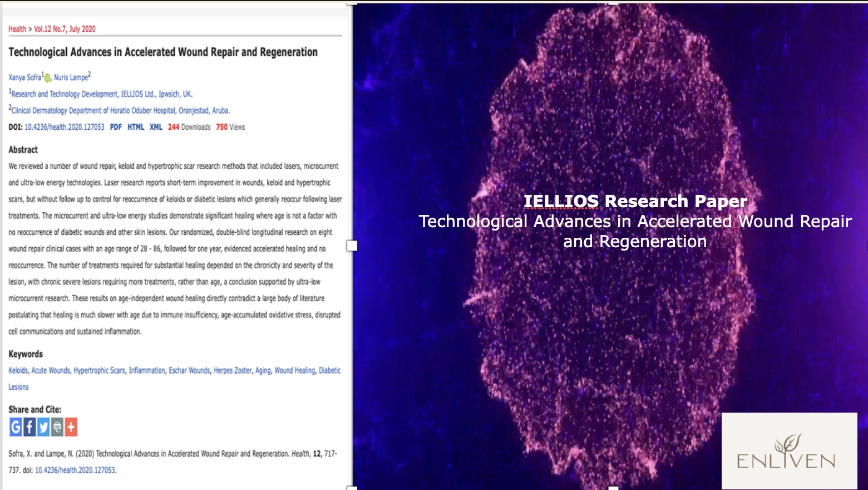Select the Keloids keyword
Viewport: 868px width, 490px height.
tap(18, 370)
